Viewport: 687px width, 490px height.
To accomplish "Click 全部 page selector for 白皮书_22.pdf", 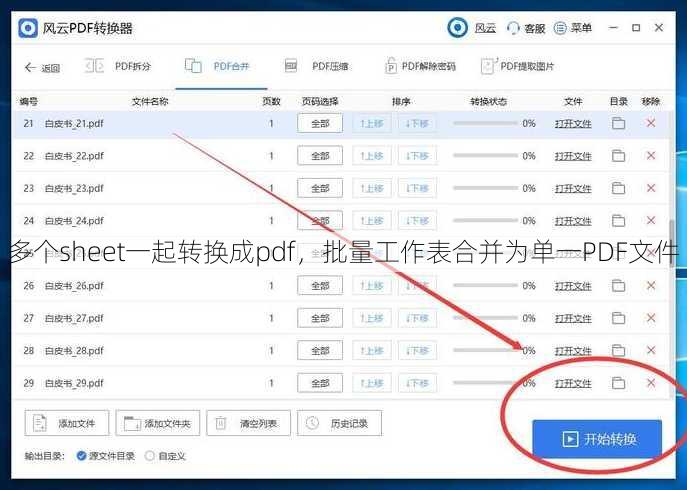I will (x=320, y=156).
